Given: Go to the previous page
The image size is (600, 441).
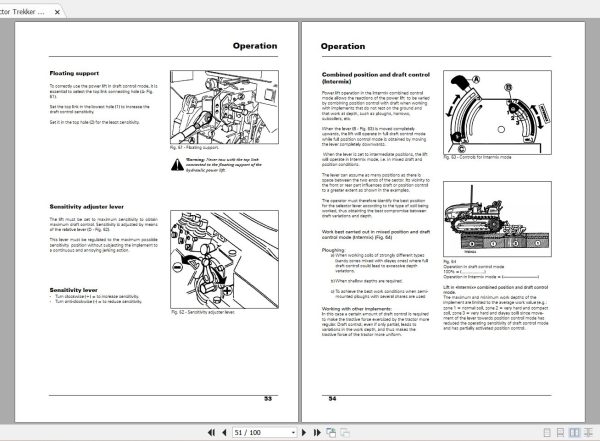Looking at the screenshot, I should (224, 433).
